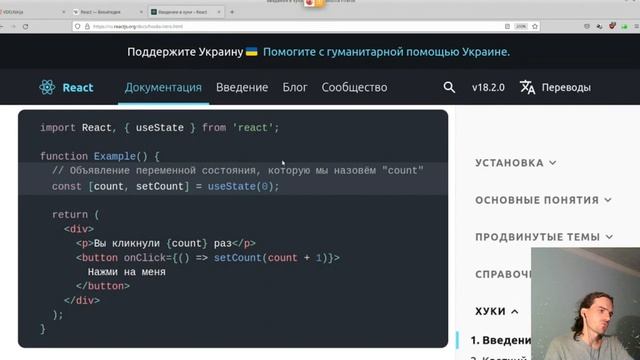Click the red extension icon in the browser toolbar

tap(612, 26)
